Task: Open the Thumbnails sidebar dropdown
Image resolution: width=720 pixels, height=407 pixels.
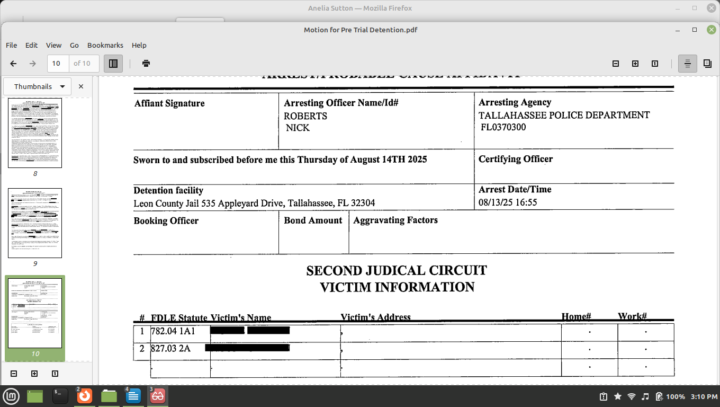Action: click(x=38, y=86)
